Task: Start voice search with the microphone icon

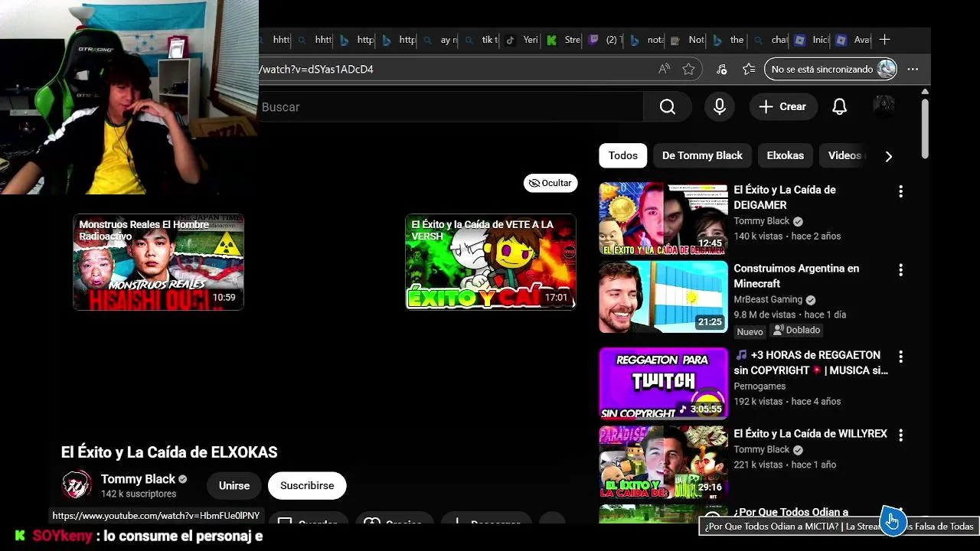Action: tap(719, 107)
